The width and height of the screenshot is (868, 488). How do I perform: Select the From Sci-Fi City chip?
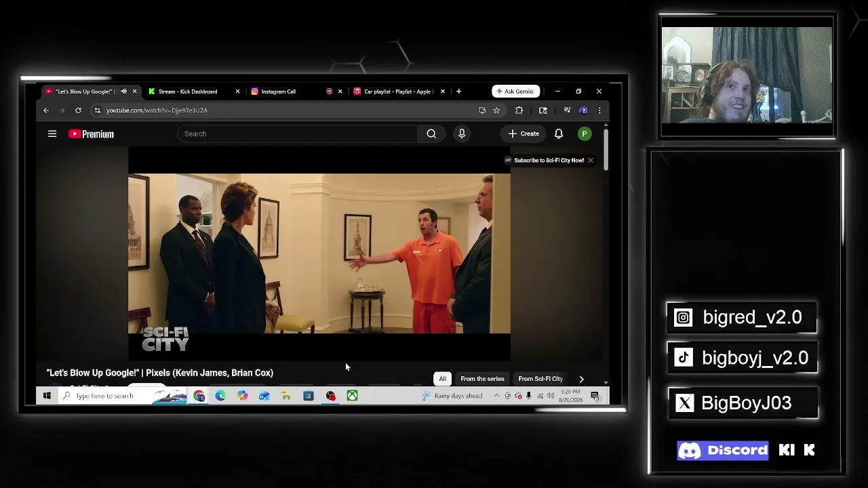(x=540, y=379)
